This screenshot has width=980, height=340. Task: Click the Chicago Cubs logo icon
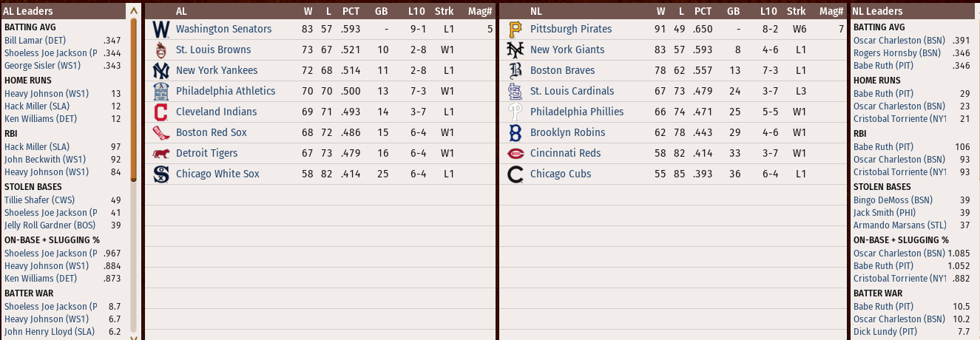click(516, 174)
